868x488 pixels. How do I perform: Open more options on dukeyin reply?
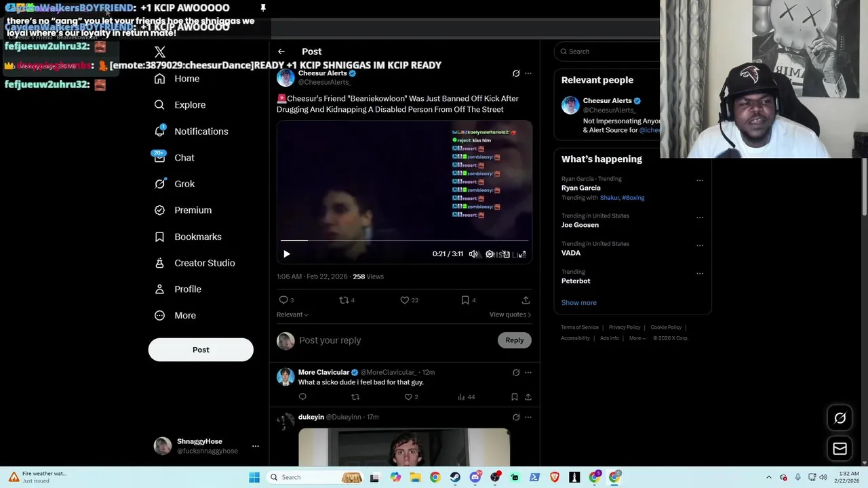coord(528,417)
